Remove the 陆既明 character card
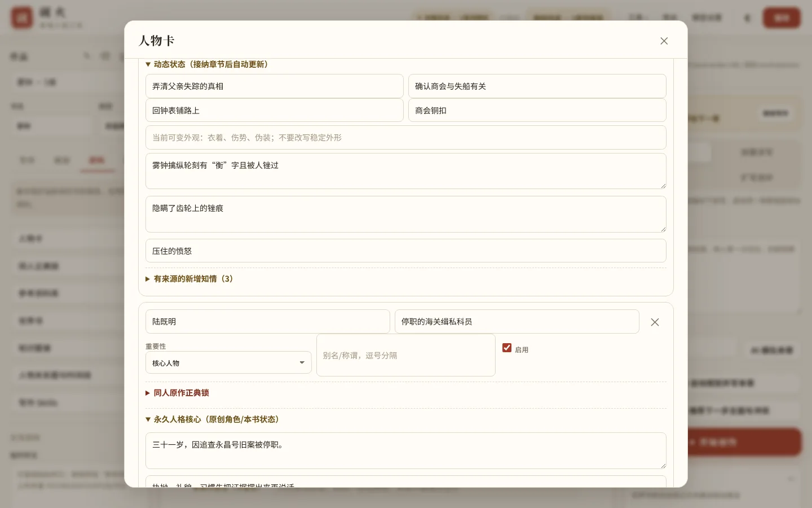Image resolution: width=812 pixels, height=508 pixels. click(x=655, y=322)
